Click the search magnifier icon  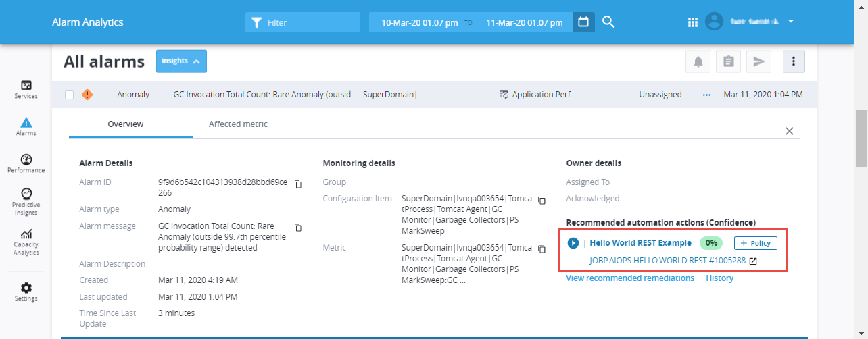pyautogui.click(x=608, y=22)
